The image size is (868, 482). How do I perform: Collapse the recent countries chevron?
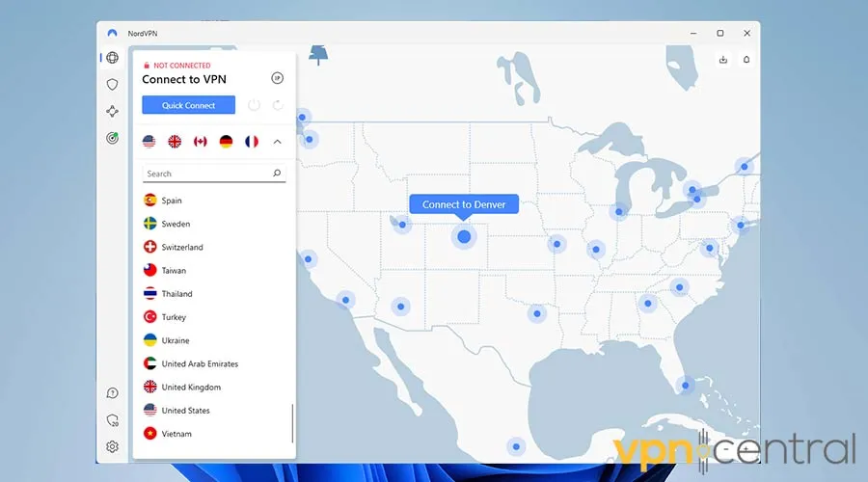coord(278,142)
